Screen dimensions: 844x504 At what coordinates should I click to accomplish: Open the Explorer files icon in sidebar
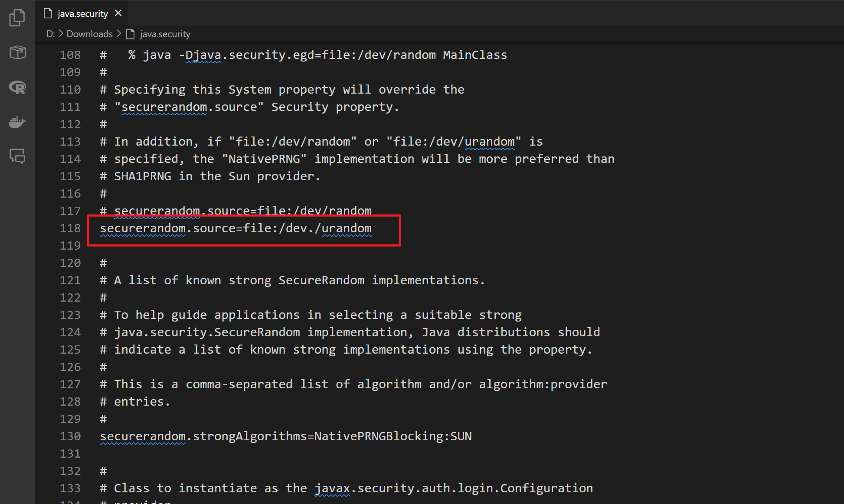17,18
